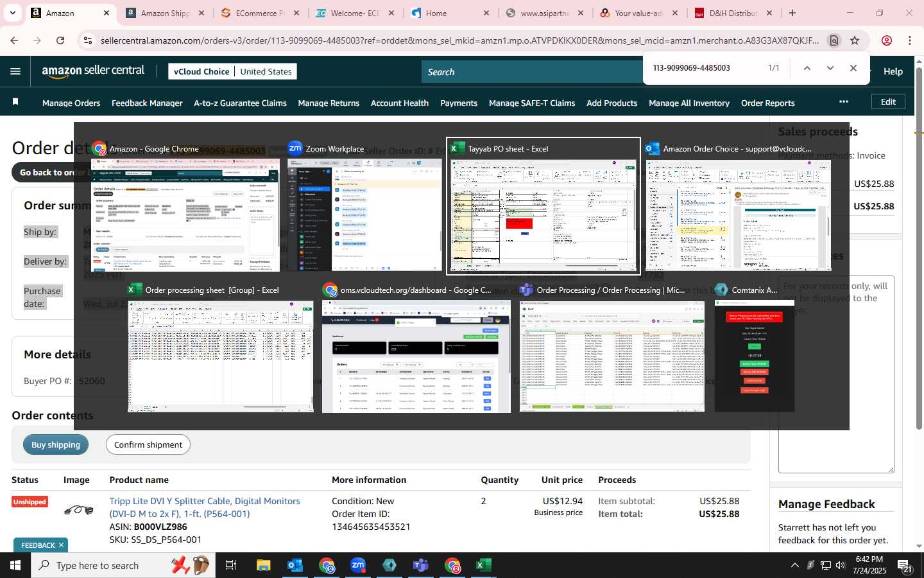Screen dimensions: 924x578
Task: Reload the current page
Action: point(60,40)
